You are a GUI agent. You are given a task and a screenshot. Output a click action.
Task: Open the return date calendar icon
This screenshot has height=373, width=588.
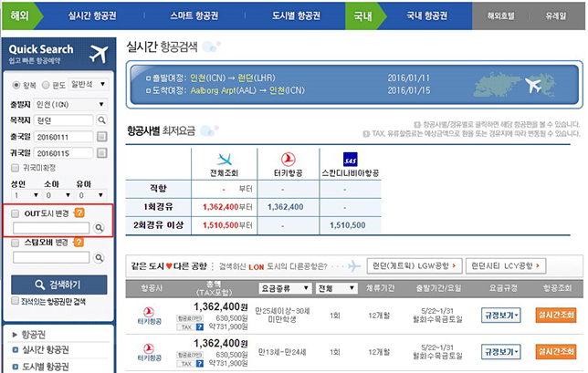[101, 153]
